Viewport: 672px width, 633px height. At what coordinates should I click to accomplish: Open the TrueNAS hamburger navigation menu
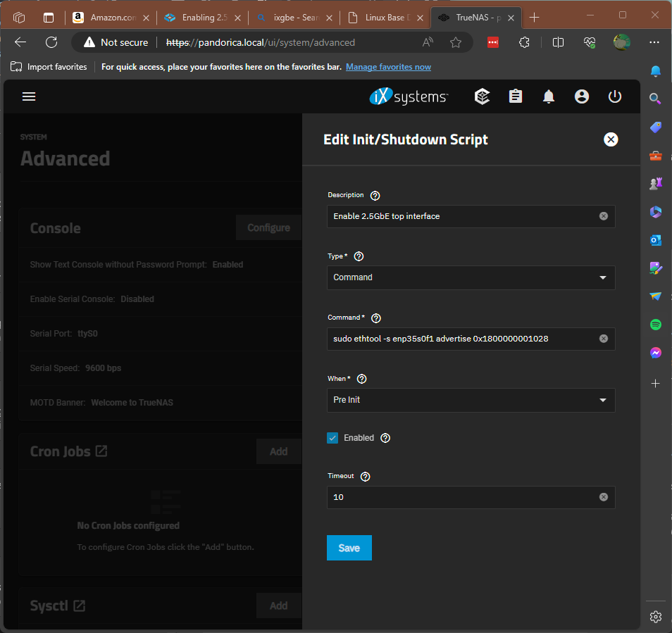pyautogui.click(x=29, y=96)
